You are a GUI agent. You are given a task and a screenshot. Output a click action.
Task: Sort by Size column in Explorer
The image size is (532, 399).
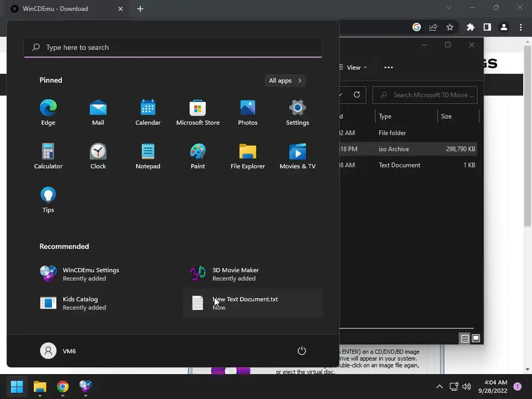click(x=458, y=116)
